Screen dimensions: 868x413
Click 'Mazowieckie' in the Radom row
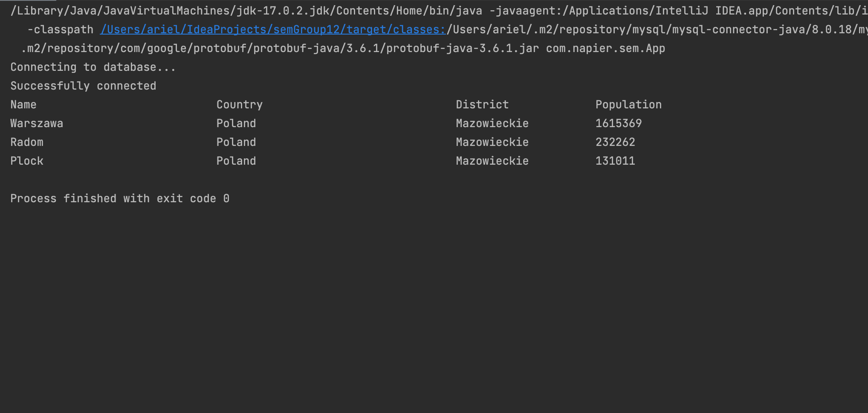[492, 142]
